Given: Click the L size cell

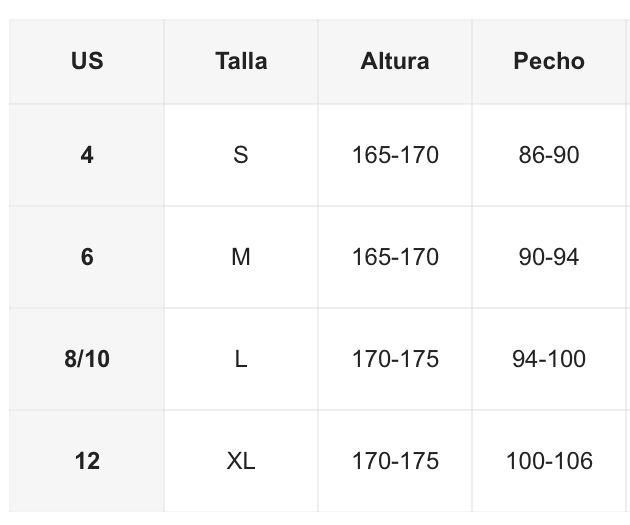Looking at the screenshot, I should pos(241,359).
